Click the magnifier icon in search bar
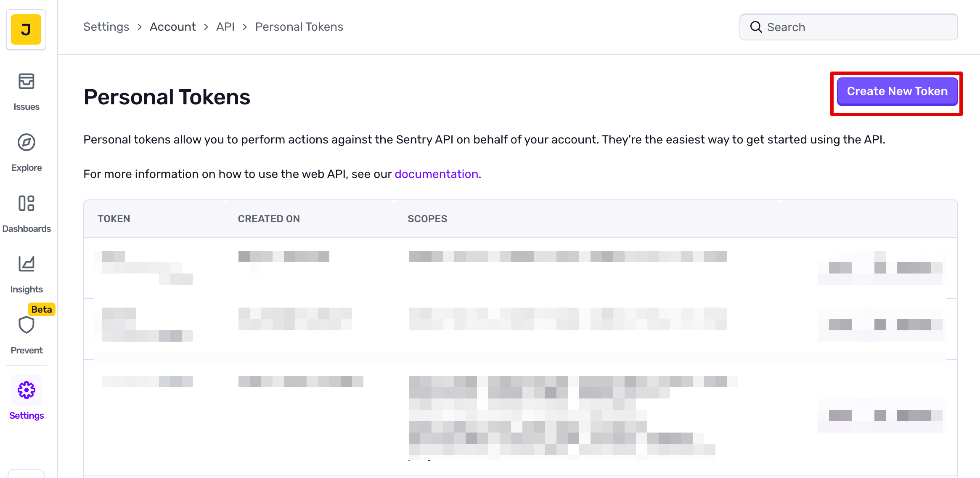Viewport: 980px width, 478px height. pyautogui.click(x=756, y=27)
